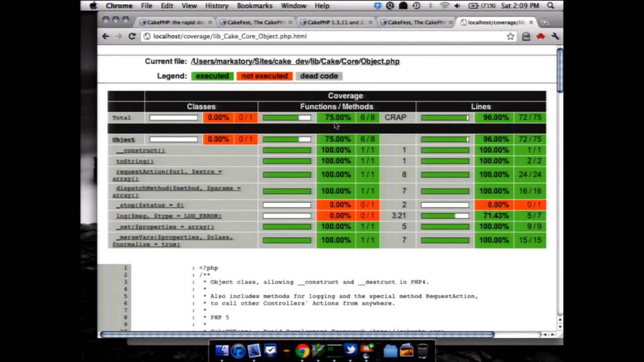Open the blue folder stack in the Dock
The height and width of the screenshot is (362, 644).
(x=390, y=350)
